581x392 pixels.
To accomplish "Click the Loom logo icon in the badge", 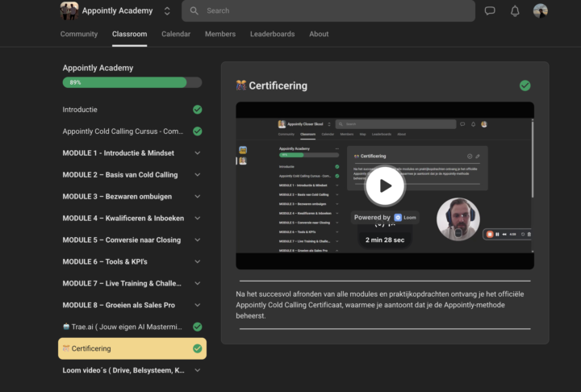I will tap(398, 218).
